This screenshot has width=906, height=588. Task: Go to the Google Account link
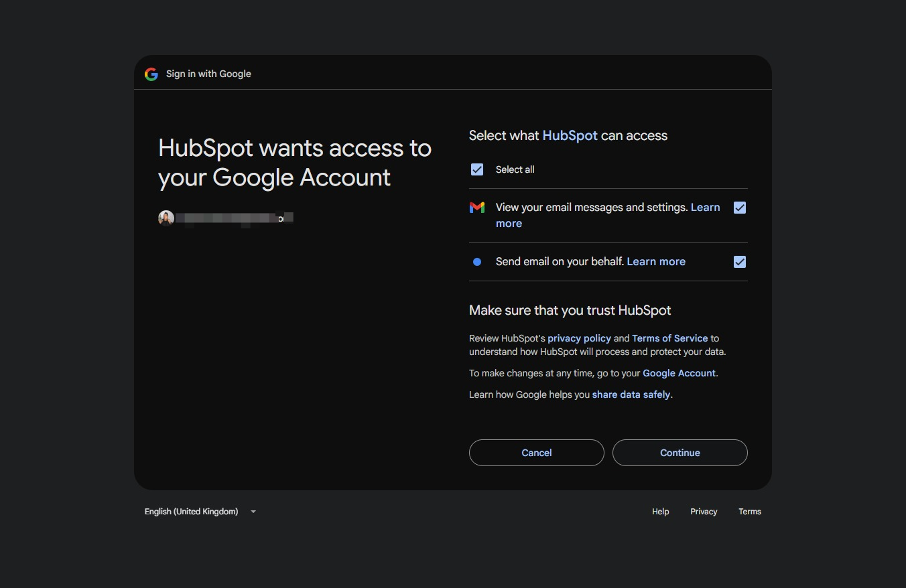[679, 373]
